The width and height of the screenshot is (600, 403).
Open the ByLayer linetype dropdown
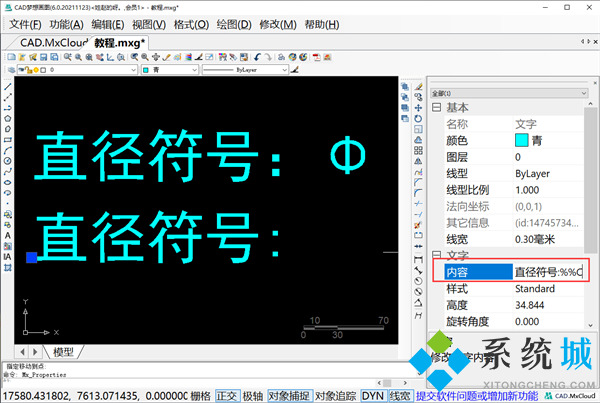[245, 70]
